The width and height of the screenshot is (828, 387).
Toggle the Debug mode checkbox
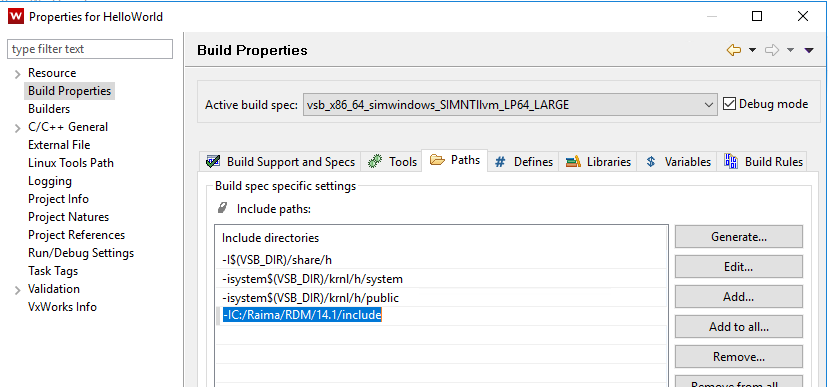[x=729, y=104]
